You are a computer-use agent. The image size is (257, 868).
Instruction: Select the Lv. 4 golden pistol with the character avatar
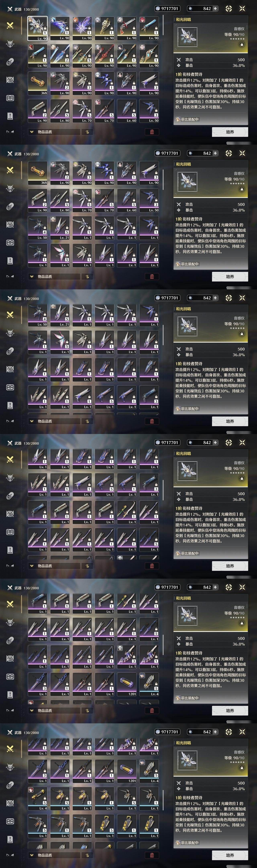pyautogui.click(x=38, y=799)
